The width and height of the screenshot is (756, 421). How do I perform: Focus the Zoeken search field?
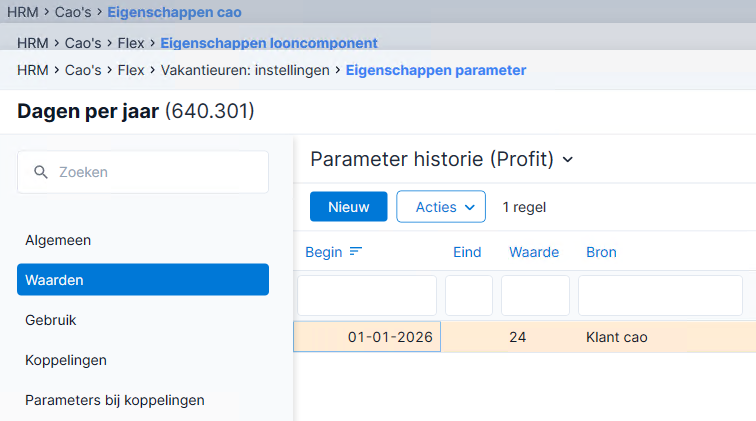143,172
